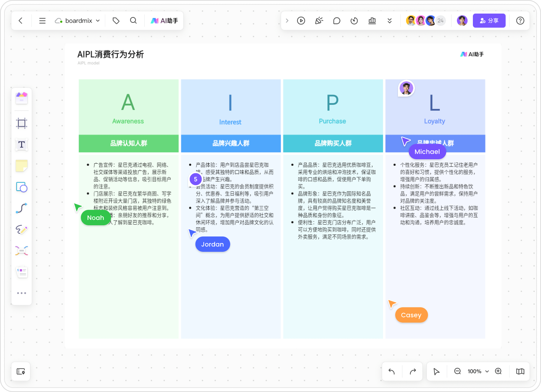Select the 社区互动 bullet text

coord(439,215)
